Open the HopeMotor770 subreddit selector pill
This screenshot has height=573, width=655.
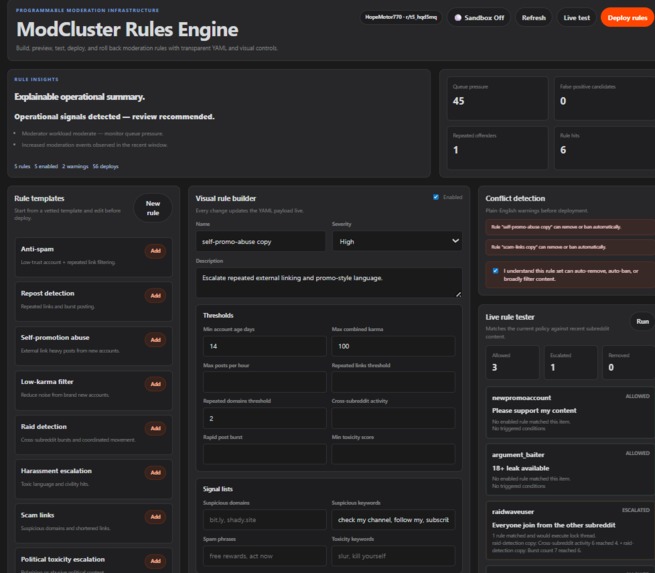[401, 17]
